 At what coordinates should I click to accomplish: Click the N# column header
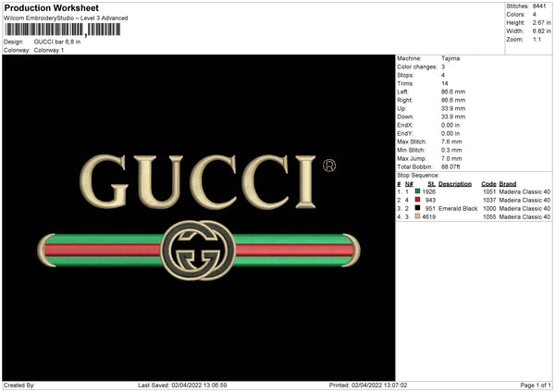pyautogui.click(x=409, y=184)
